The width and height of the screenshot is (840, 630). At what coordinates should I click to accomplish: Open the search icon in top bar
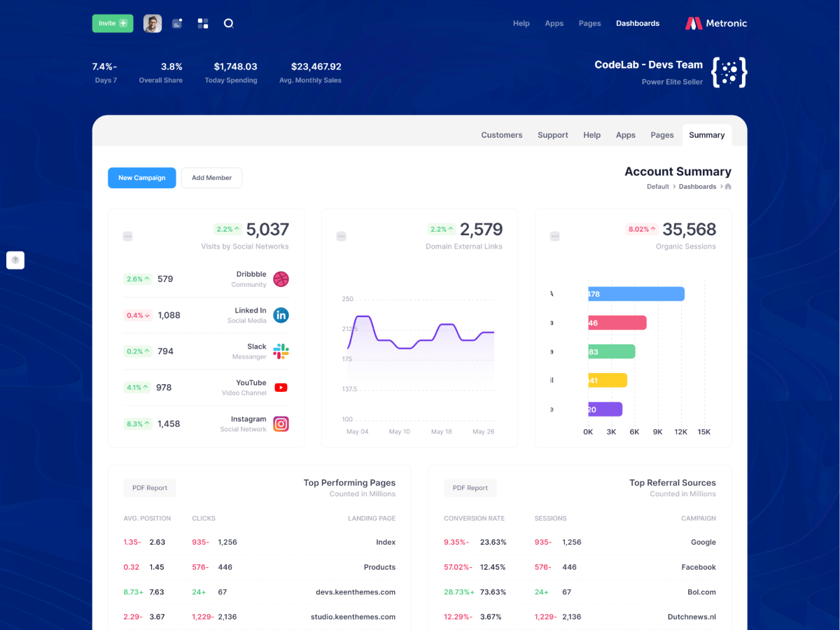point(228,23)
